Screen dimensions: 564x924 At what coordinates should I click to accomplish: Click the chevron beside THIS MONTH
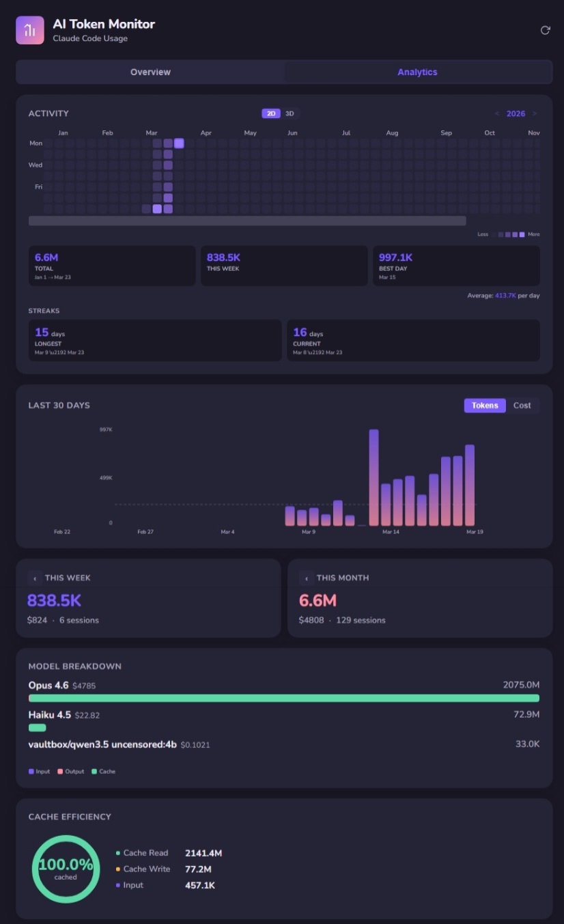pos(307,578)
